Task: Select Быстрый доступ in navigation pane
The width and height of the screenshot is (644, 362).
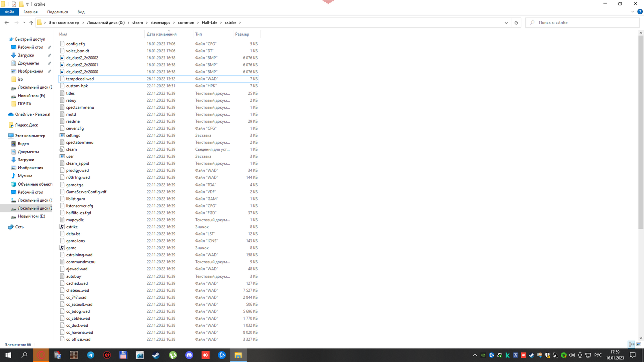Action: tap(30, 39)
